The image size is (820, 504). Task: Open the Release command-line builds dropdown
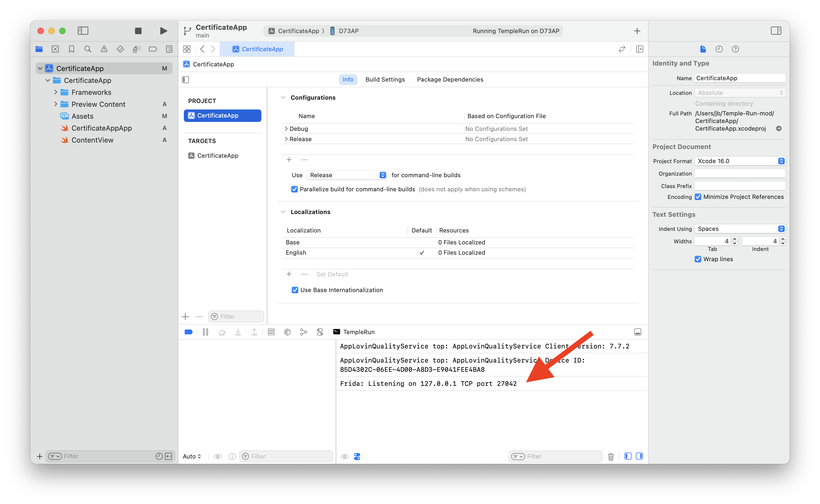[x=347, y=175]
